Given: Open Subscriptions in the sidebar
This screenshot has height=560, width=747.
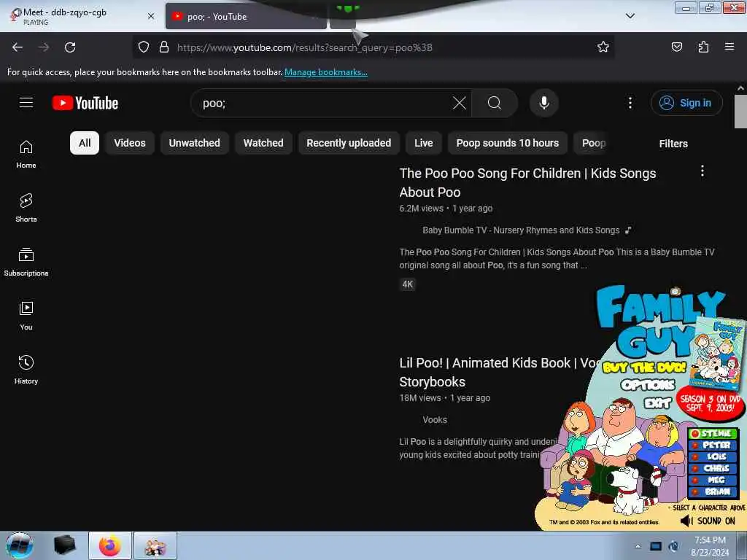Looking at the screenshot, I should coord(26,262).
